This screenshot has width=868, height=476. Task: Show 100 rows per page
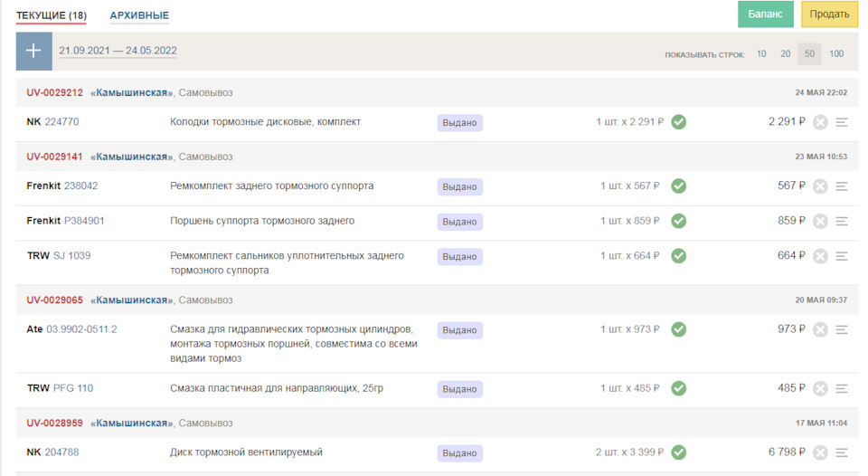tap(836, 54)
